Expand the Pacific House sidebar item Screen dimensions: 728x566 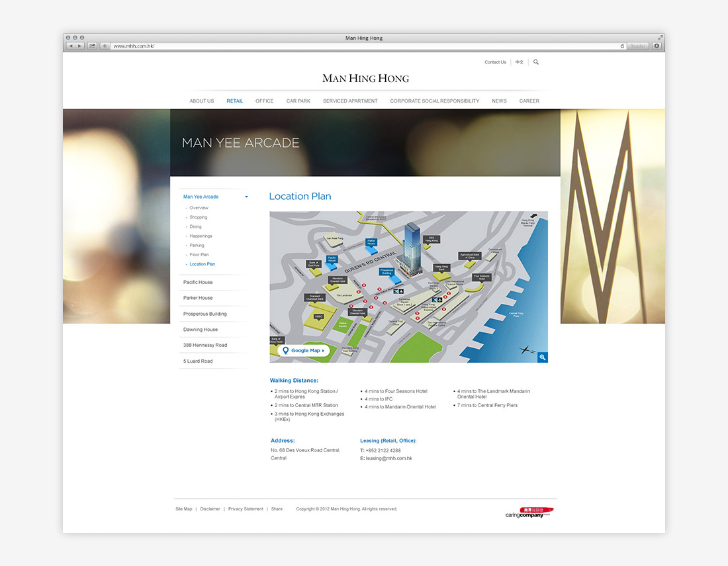[198, 283]
